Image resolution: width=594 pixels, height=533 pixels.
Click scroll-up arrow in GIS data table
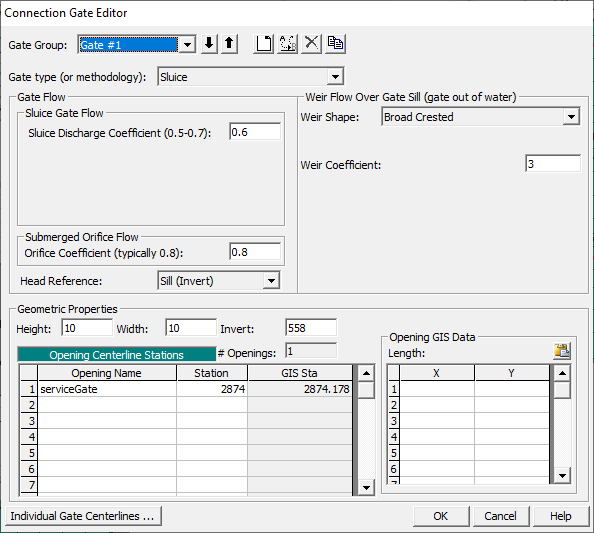click(562, 374)
